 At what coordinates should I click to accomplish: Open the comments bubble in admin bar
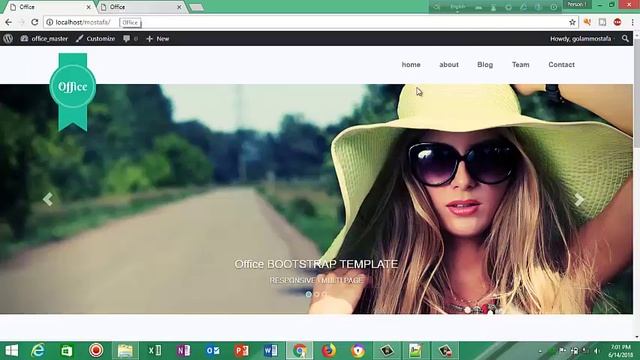(x=130, y=39)
